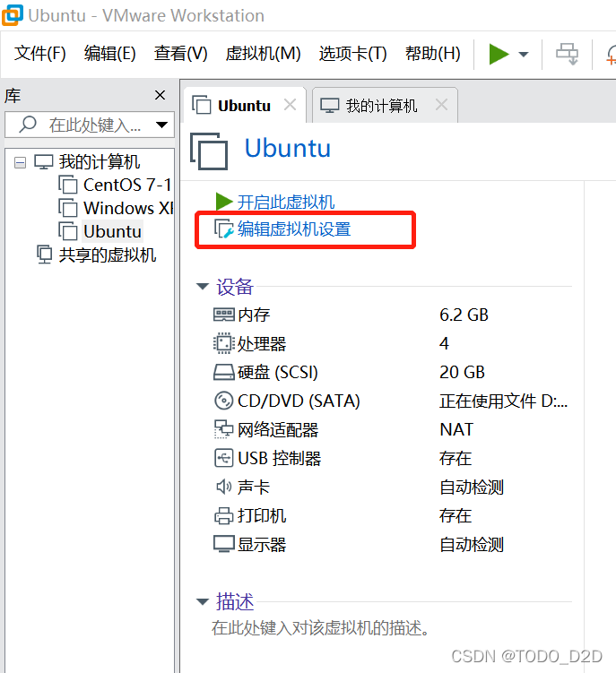Click the 网络适配器 device label

(278, 430)
